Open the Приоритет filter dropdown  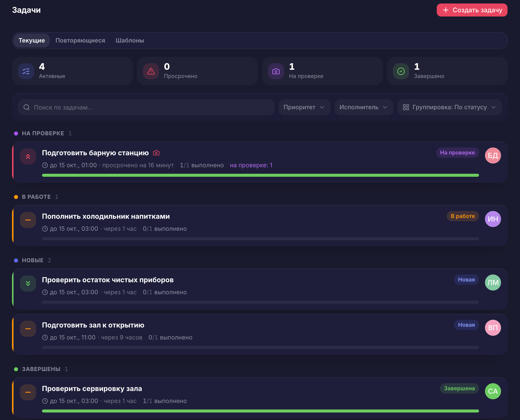pyautogui.click(x=304, y=107)
